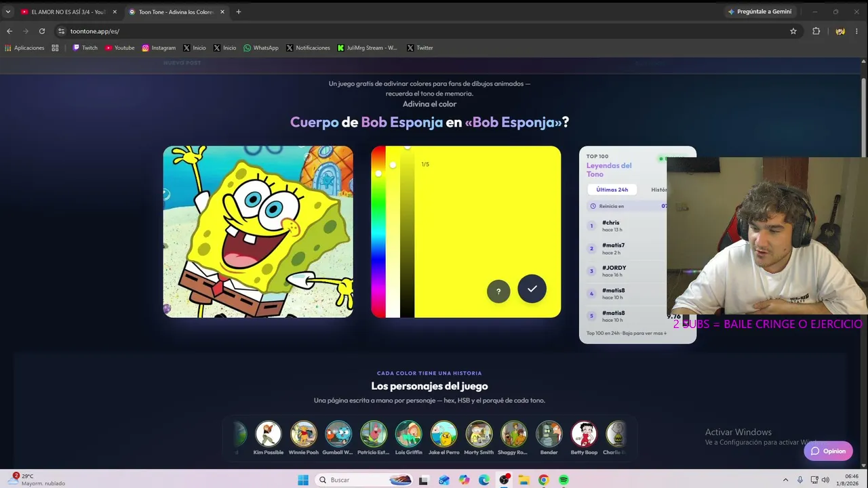View site information icon in address bar
The image size is (868, 488).
(62, 31)
